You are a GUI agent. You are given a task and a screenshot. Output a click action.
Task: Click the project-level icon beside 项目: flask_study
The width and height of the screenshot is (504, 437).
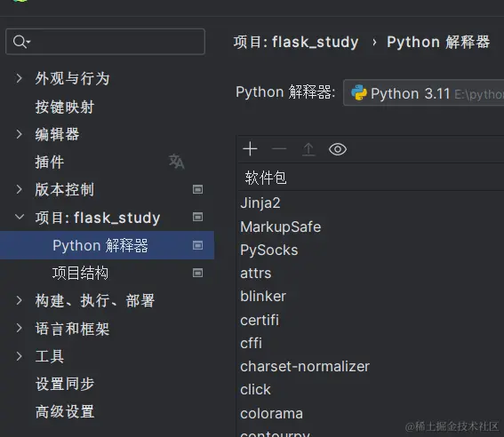pyautogui.click(x=197, y=217)
